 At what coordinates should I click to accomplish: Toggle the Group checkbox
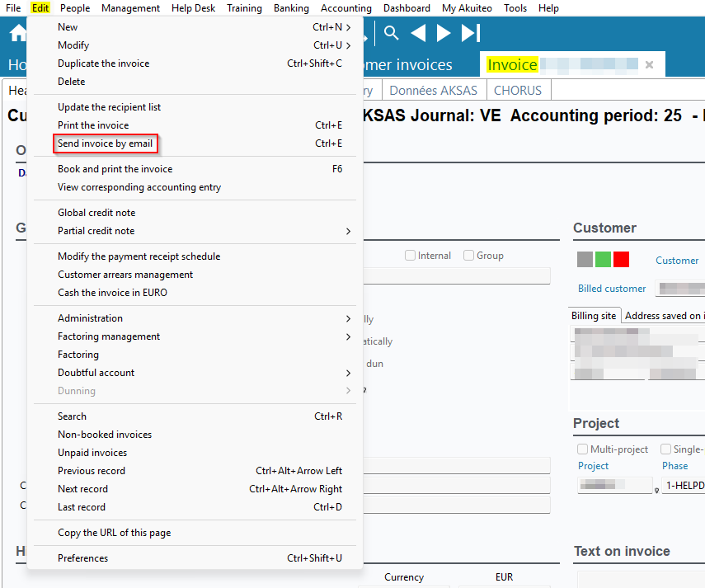coord(468,256)
